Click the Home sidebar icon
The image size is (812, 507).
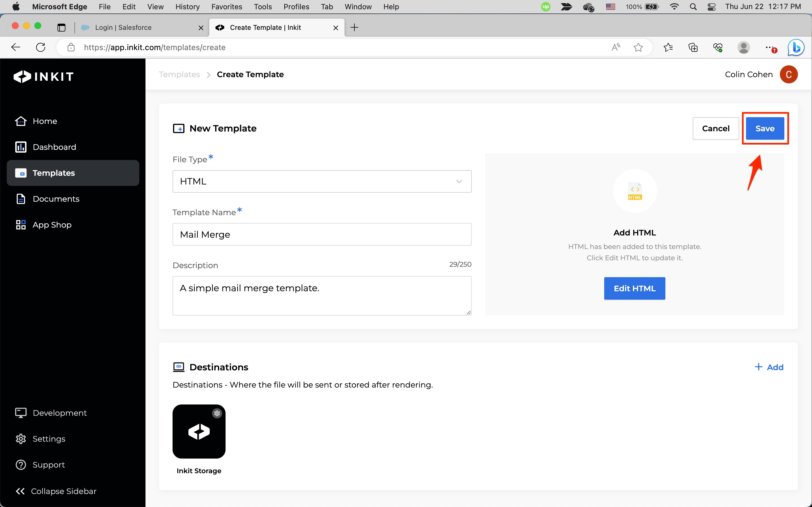(x=21, y=121)
